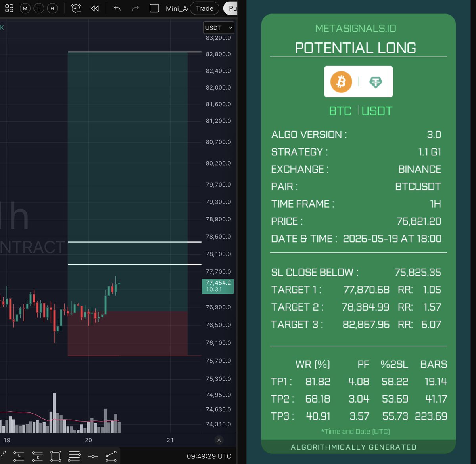
Task: Click the TP3 BARS value 223.69
Action: click(x=431, y=416)
